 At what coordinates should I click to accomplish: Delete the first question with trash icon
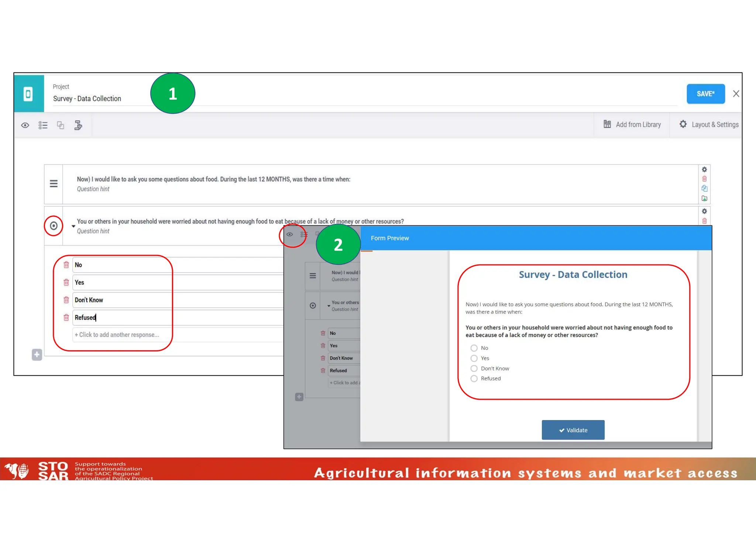click(704, 179)
